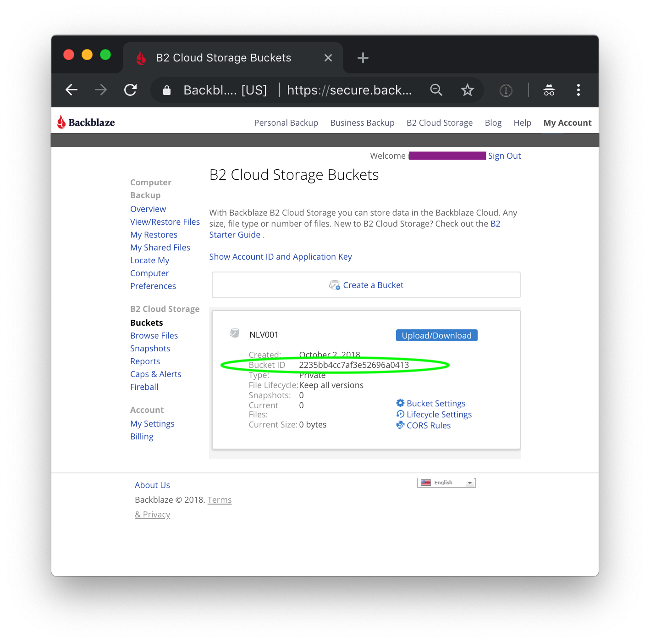The width and height of the screenshot is (650, 644).
Task: Close the B2 Cloud Storage Buckets tab
Action: click(328, 58)
